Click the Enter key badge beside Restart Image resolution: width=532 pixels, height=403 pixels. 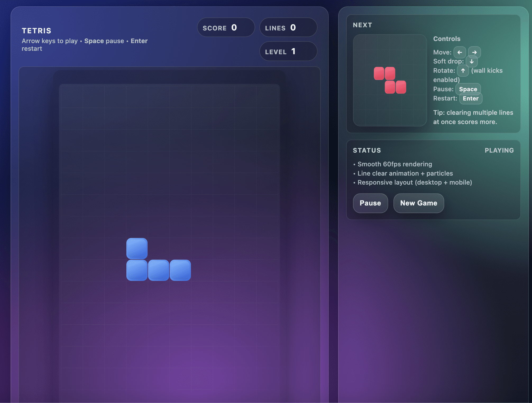471,98
